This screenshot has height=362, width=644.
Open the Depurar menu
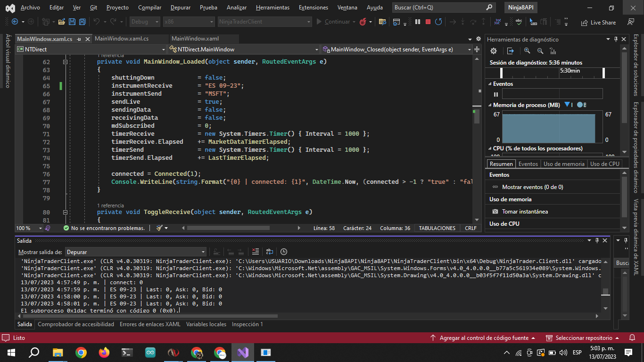(x=180, y=8)
